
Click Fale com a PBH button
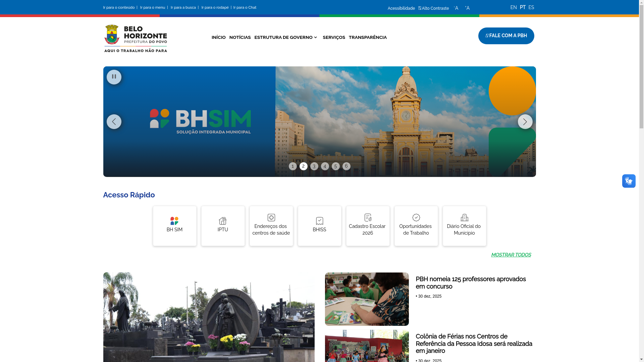pyautogui.click(x=506, y=36)
